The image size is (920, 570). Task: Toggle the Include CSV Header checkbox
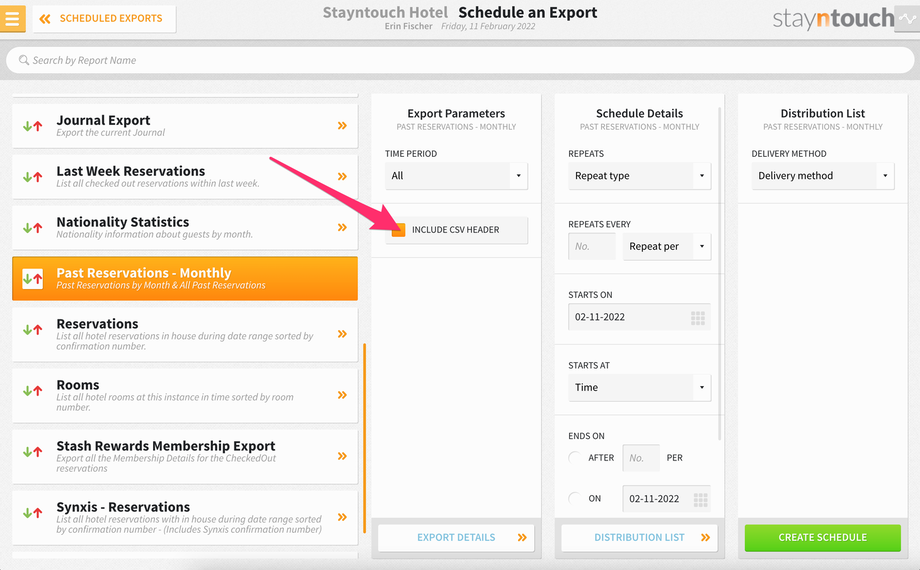pyautogui.click(x=398, y=230)
